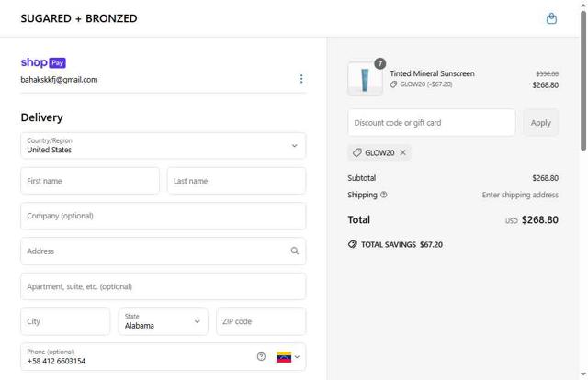This screenshot has height=380, width=588.
Task: Click the Phone (optional) field
Action: (164, 357)
